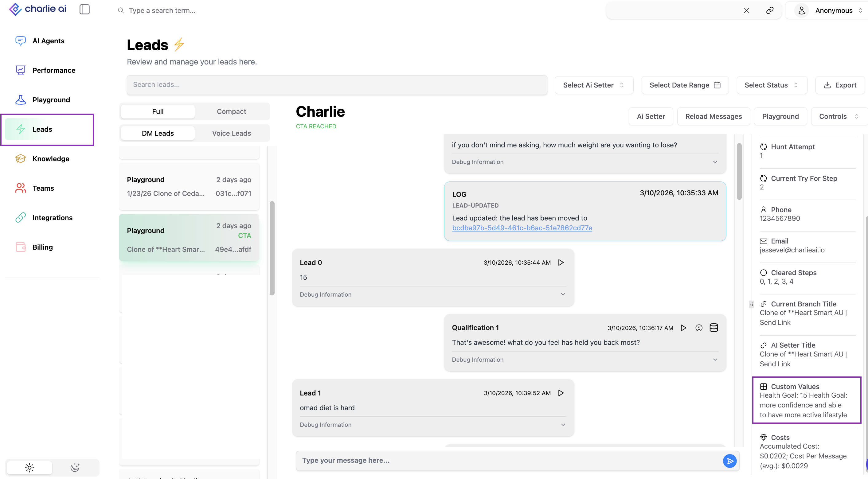Switch to dark theme moon toggle

coord(75,468)
